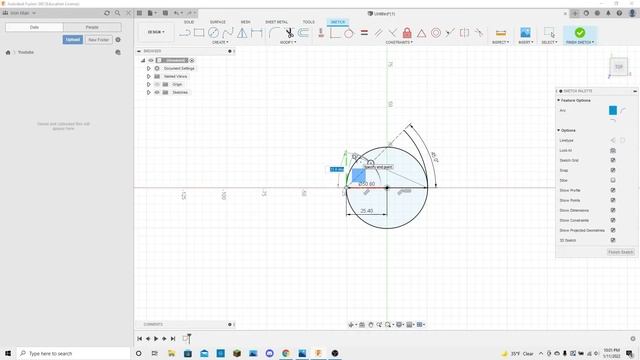The height and width of the screenshot is (360, 640).
Task: Select the Rectangle sketch tool
Action: [x=199, y=33]
